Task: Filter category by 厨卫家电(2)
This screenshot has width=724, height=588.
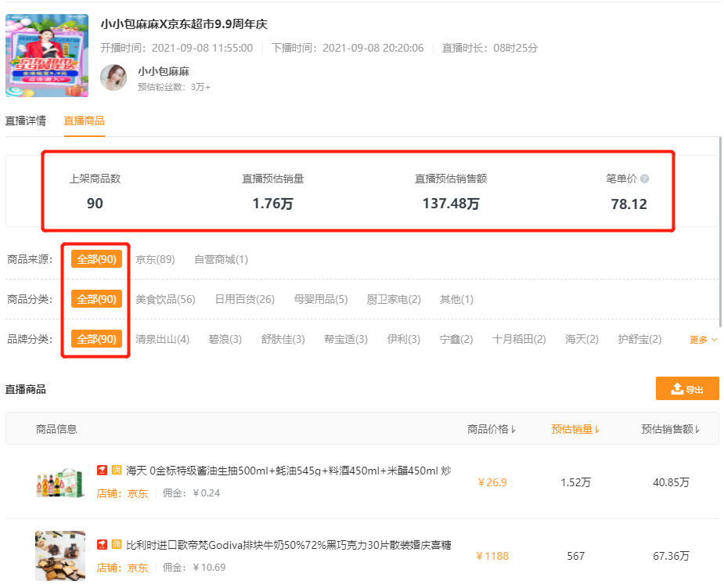Action: [x=394, y=299]
